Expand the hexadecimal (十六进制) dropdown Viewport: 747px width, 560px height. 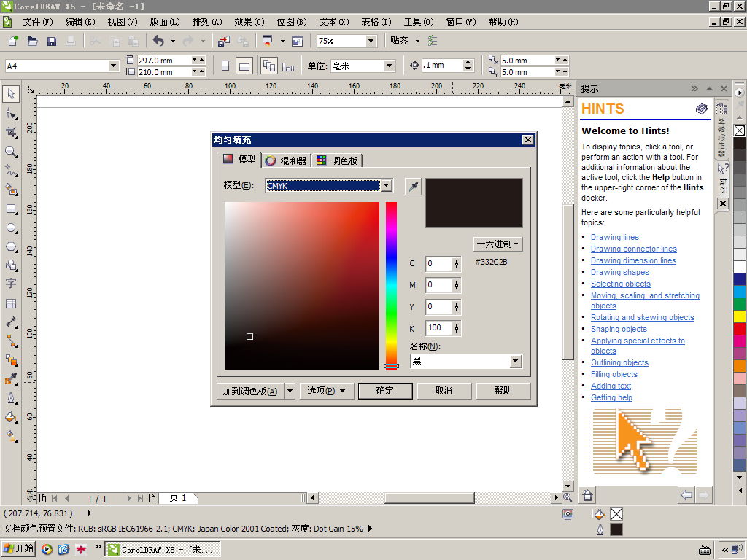[498, 244]
